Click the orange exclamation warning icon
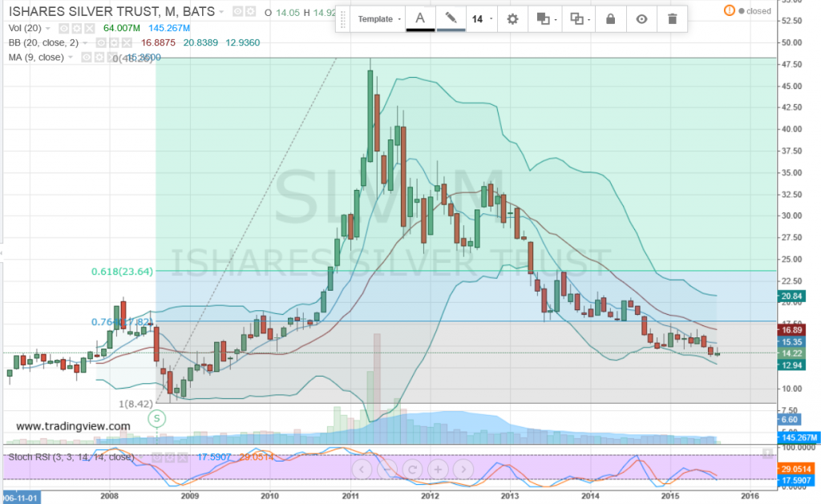821x504 pixels. (x=729, y=10)
